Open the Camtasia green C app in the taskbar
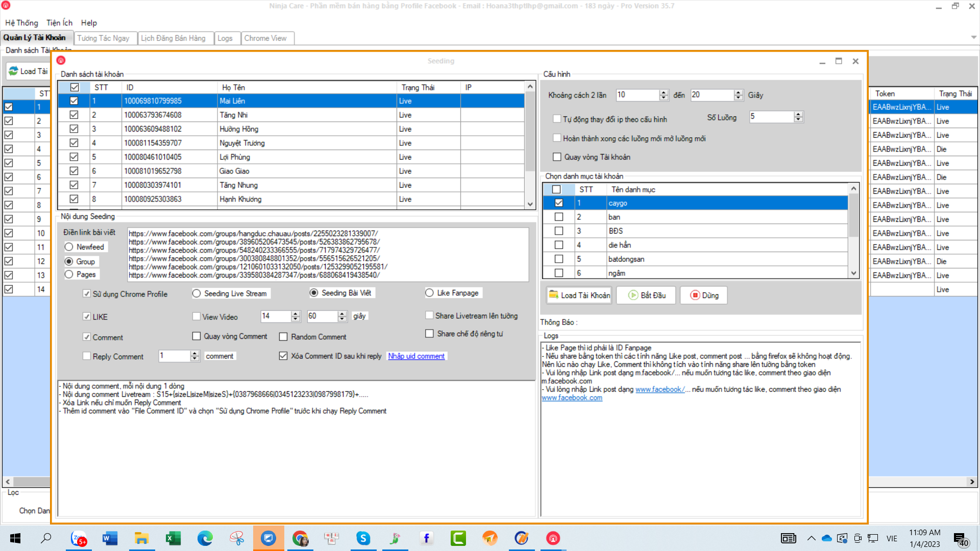Screen dimensions: 980x551 (458, 538)
